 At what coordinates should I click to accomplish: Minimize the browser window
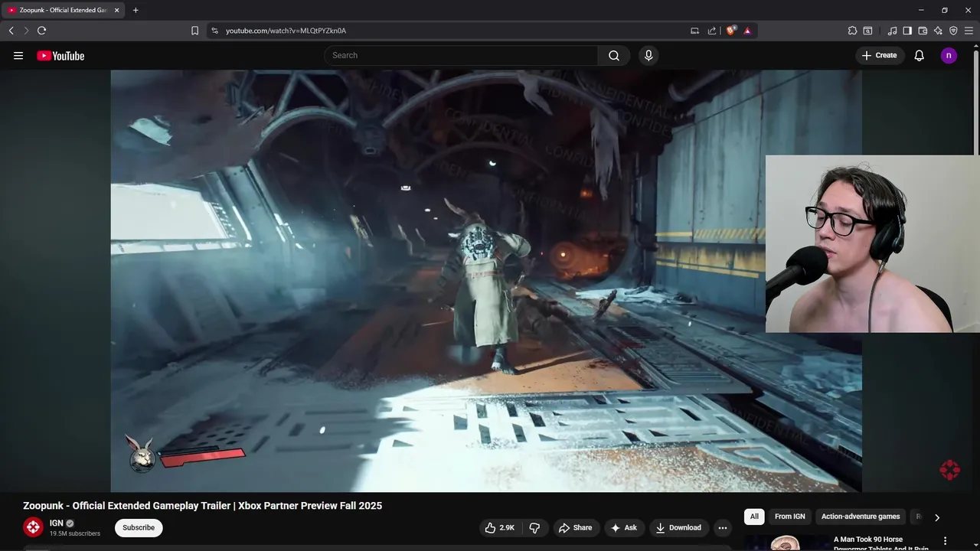pos(921,10)
